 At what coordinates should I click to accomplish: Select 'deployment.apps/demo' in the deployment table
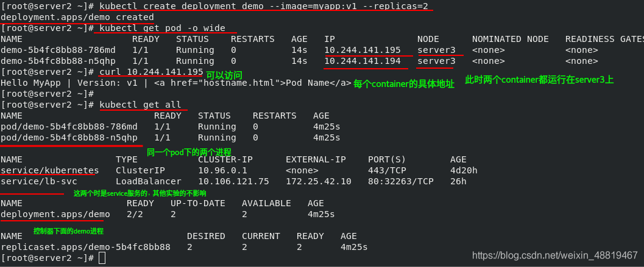coord(55,214)
